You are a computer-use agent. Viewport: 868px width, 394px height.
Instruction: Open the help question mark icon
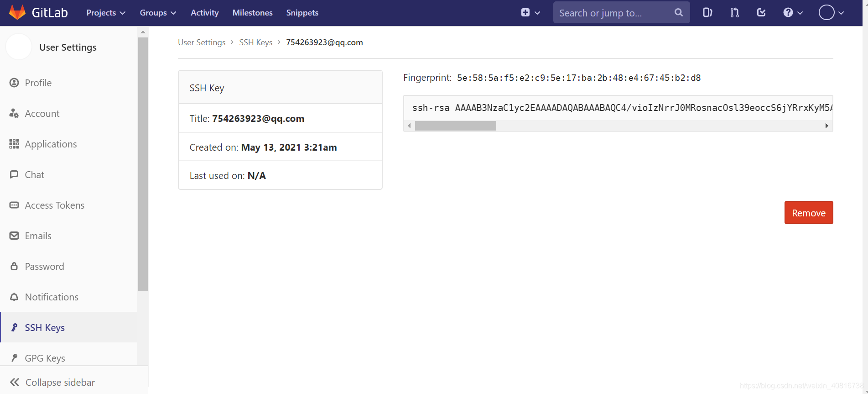pos(788,13)
